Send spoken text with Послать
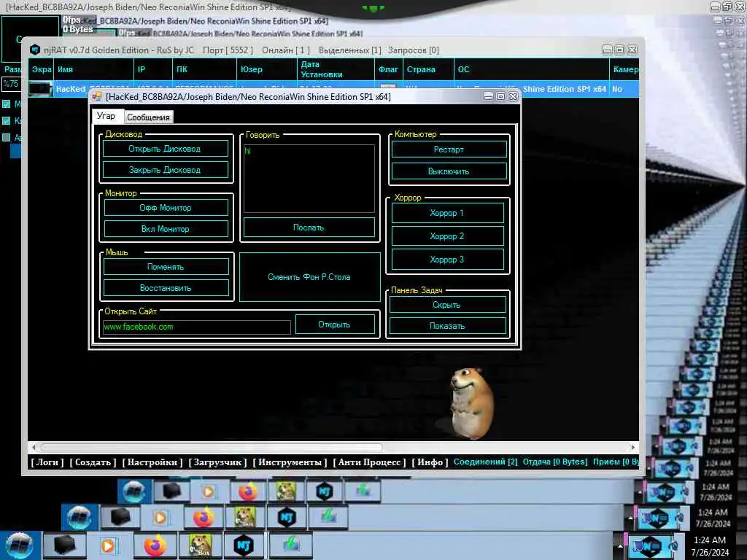 [x=309, y=227]
